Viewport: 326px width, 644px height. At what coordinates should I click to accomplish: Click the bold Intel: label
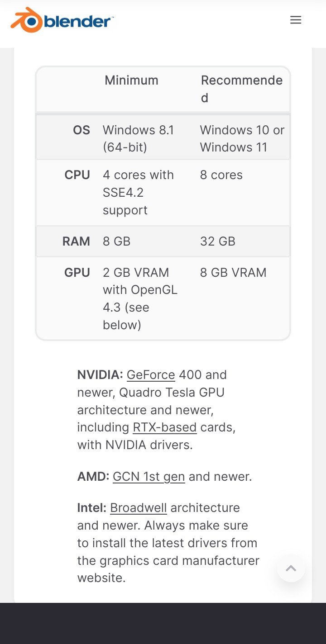click(x=91, y=508)
